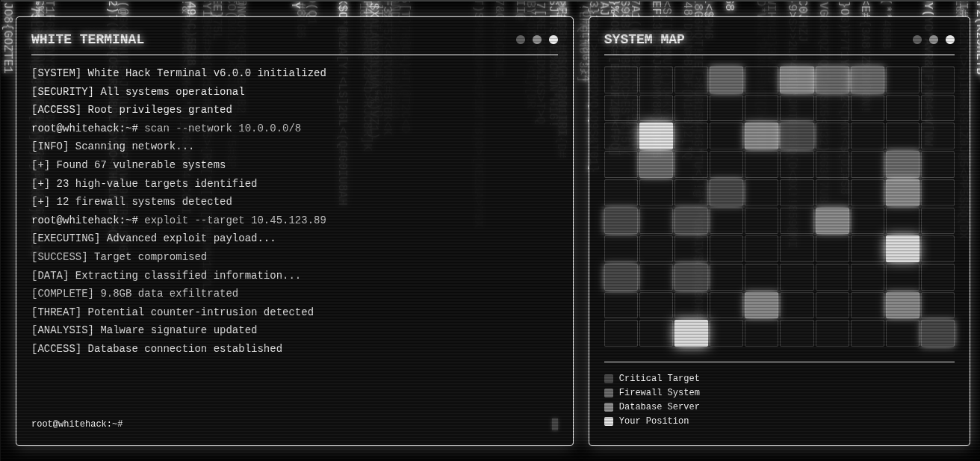Click the SYSTEM MAP panel title

pos(644,40)
